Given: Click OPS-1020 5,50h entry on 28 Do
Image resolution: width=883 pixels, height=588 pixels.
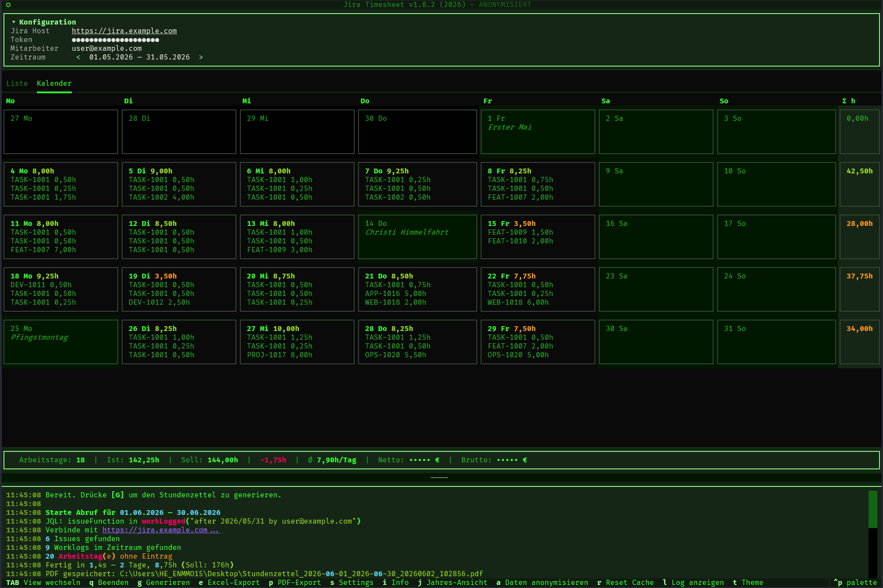Looking at the screenshot, I should [396, 355].
